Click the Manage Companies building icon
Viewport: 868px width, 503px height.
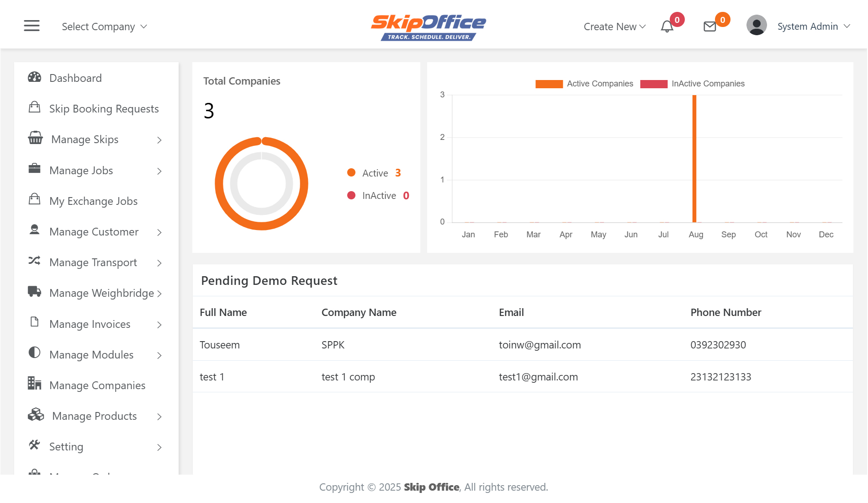35,383
